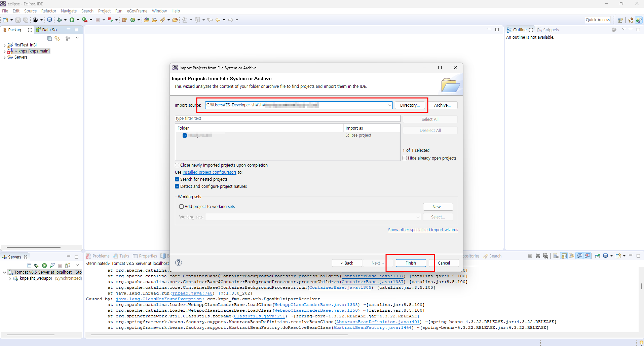Open the installed project configurators link

(210, 172)
